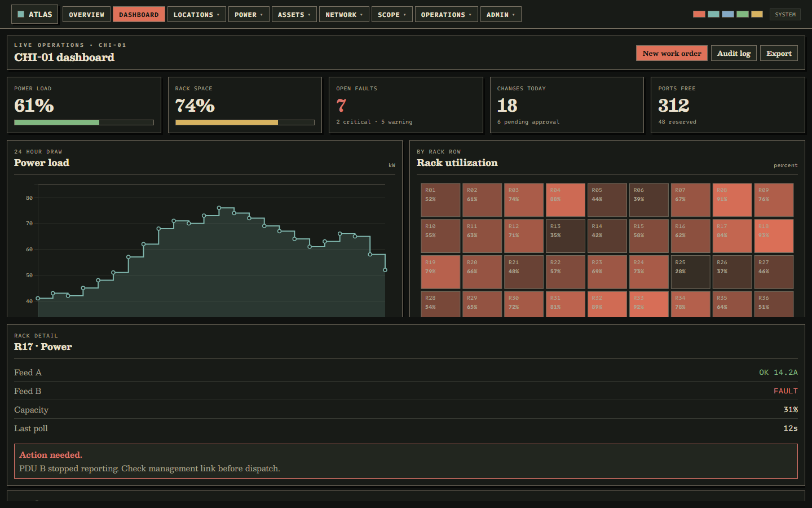Open the Changes Today card showing 18

(567, 105)
